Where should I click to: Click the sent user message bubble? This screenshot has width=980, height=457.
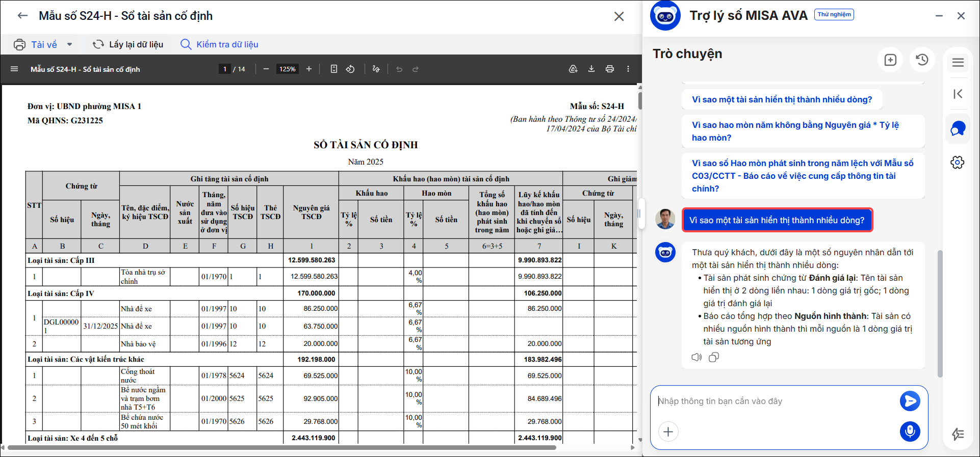777,220
